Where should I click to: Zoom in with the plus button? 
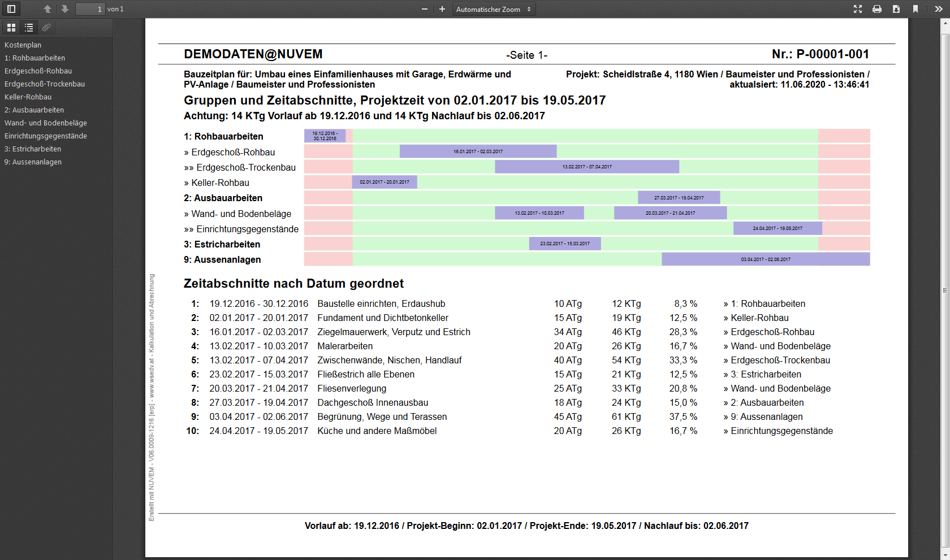[x=442, y=9]
